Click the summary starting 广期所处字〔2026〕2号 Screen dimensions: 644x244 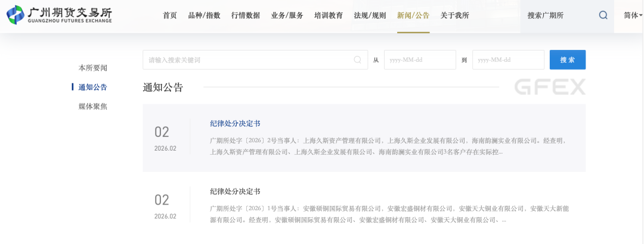click(x=389, y=146)
